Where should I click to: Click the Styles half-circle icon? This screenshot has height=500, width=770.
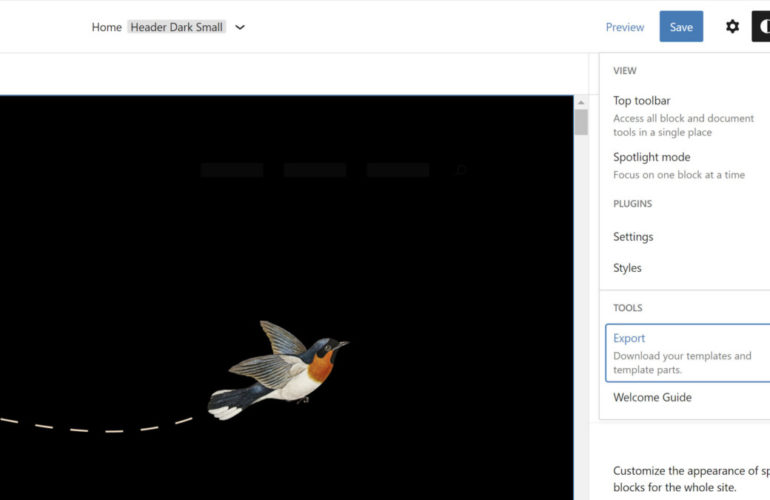click(762, 27)
